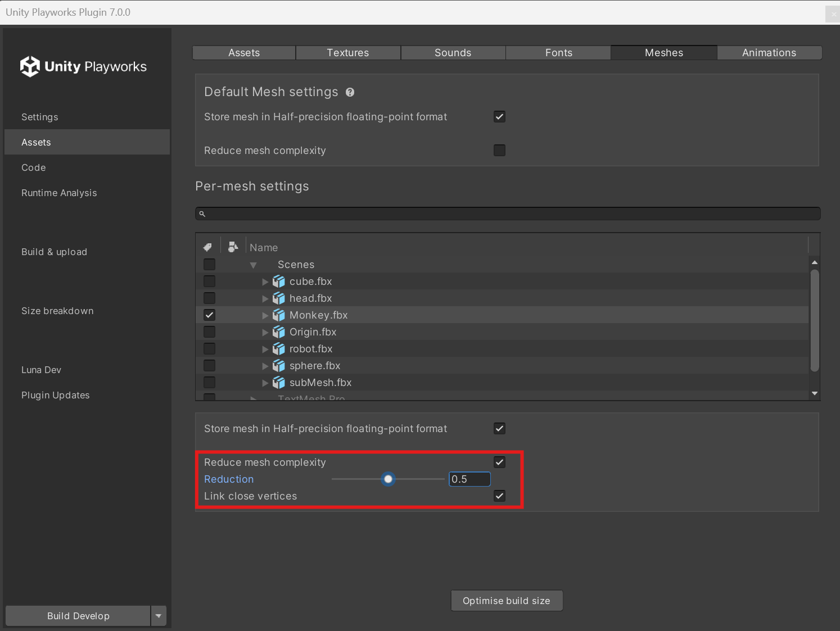Click the Reduction value field showing 0.5
The height and width of the screenshot is (631, 840).
point(469,479)
